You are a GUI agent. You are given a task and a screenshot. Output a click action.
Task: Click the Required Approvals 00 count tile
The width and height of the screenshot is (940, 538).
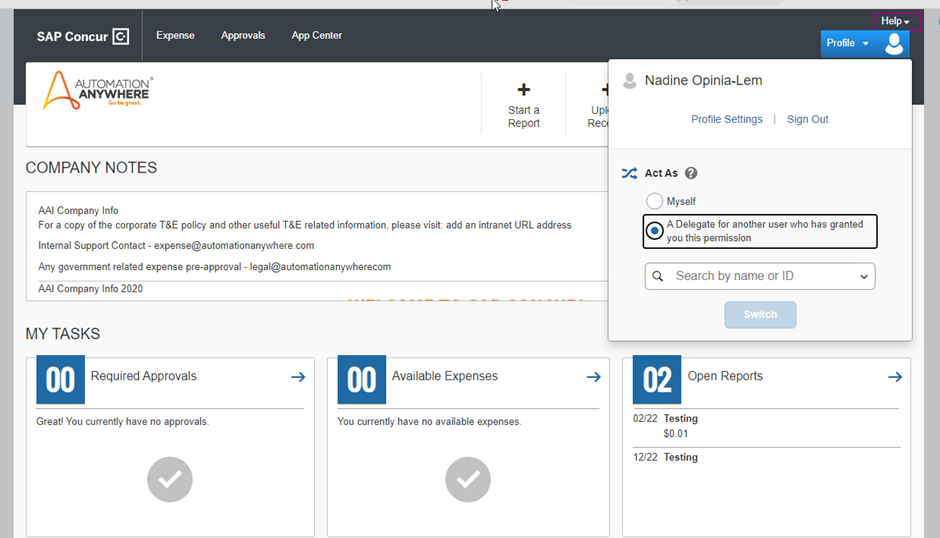click(x=61, y=380)
